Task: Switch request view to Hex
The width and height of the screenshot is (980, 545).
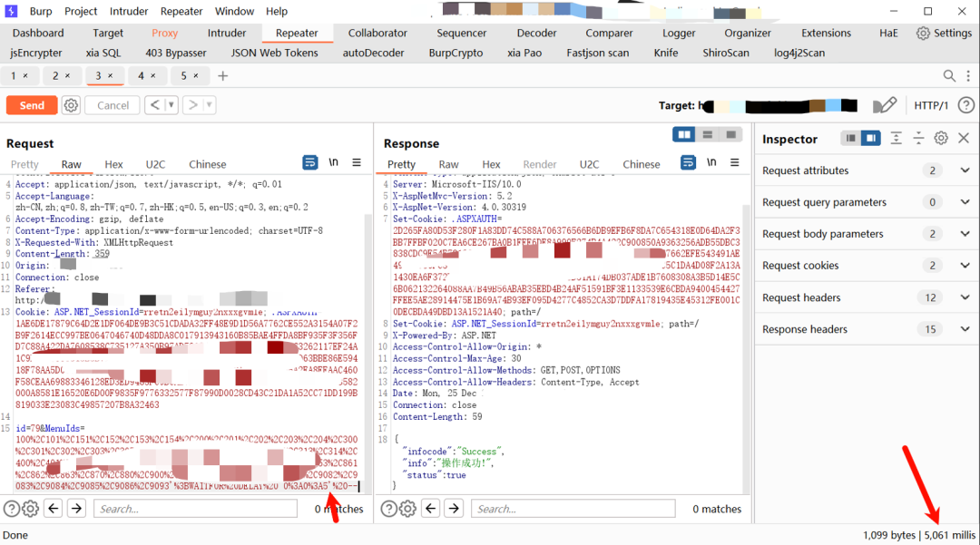Action: pyautogui.click(x=113, y=164)
